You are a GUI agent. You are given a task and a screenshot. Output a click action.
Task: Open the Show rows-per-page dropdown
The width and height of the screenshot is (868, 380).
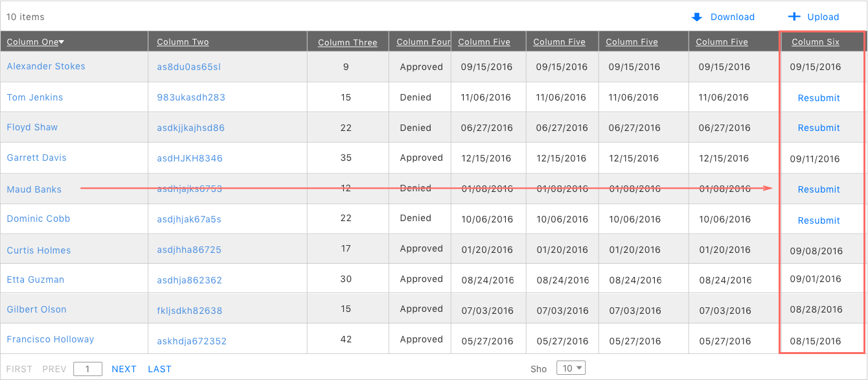[571, 368]
